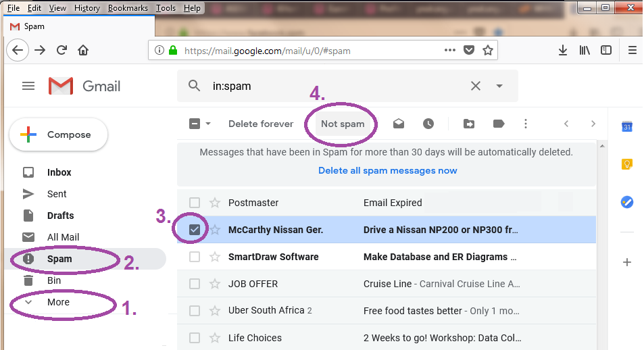The width and height of the screenshot is (644, 350).
Task: Click the Mark as read envelope icon
Action: (x=399, y=124)
